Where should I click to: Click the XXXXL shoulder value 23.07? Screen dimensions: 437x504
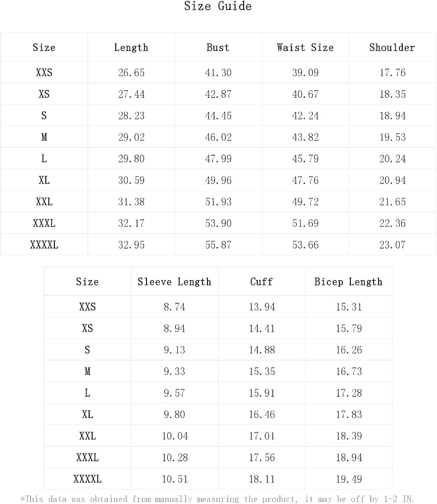(x=392, y=245)
